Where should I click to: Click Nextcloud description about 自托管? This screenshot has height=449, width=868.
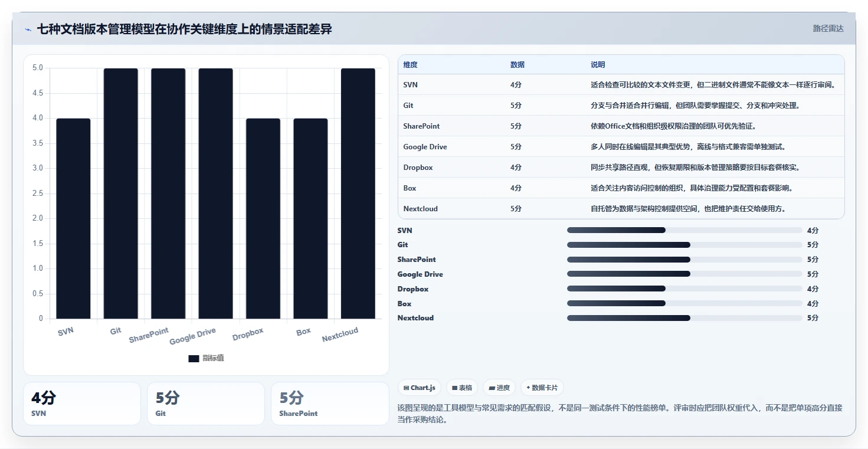tap(688, 209)
